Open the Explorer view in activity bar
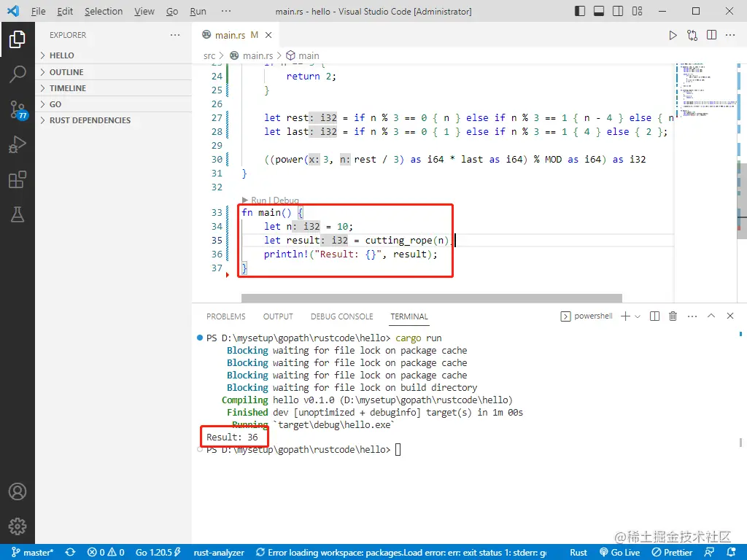Image resolution: width=747 pixels, height=560 pixels. coord(18,39)
